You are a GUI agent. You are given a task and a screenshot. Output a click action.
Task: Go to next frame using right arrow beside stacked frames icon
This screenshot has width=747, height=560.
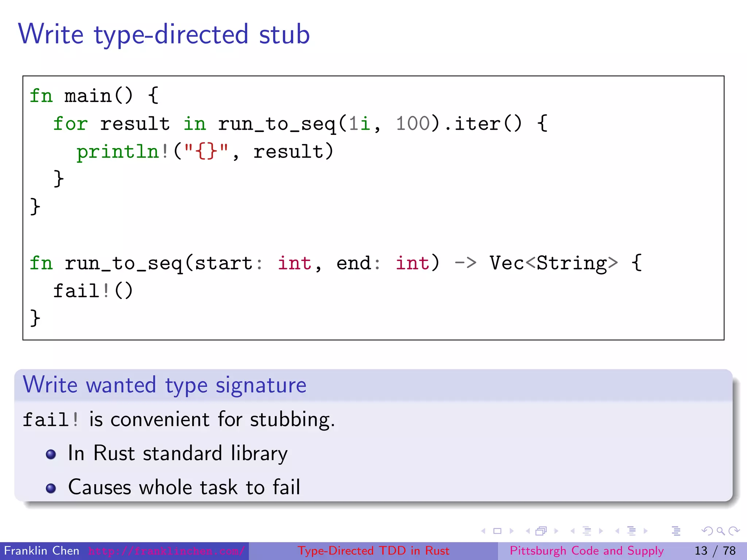click(x=556, y=531)
